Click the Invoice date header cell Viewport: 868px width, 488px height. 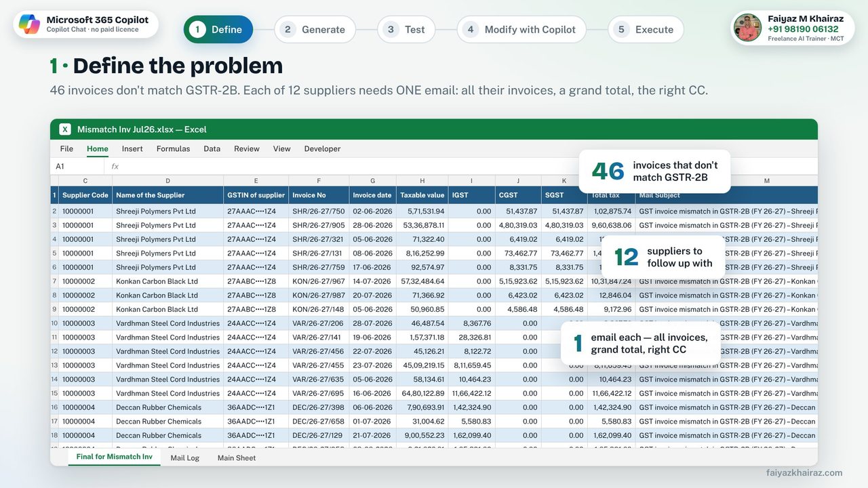[x=372, y=195]
